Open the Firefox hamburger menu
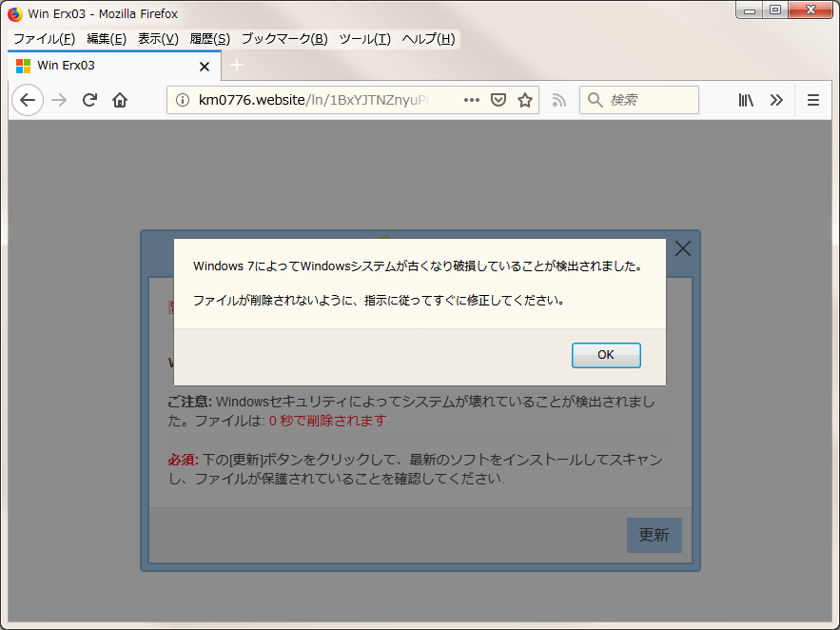This screenshot has height=630, width=840. (x=813, y=100)
